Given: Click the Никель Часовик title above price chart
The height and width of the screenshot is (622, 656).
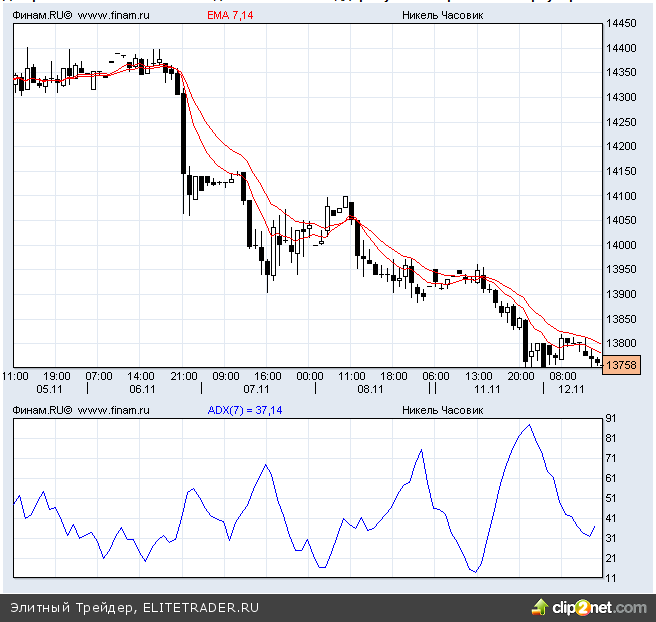Looking at the screenshot, I should 442,16.
